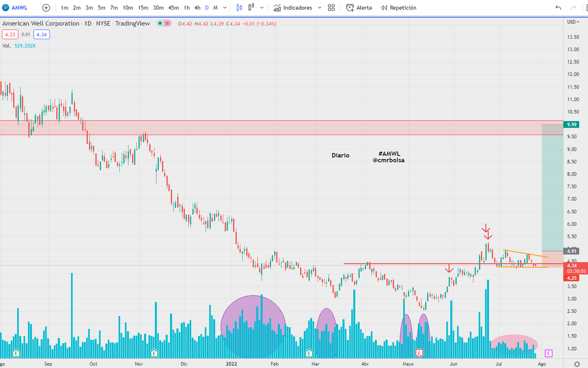The height and width of the screenshot is (368, 588).
Task: Select the 2m timeframe
Action: click(x=77, y=8)
